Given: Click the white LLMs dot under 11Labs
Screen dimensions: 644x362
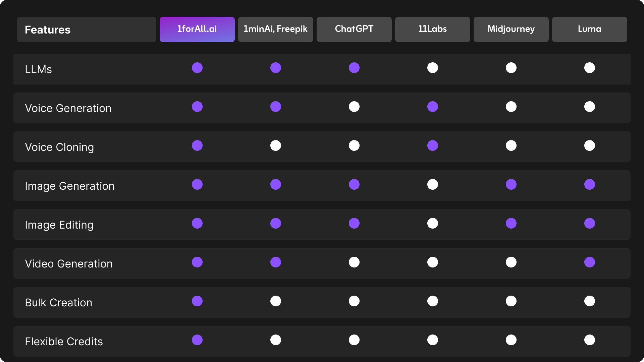Looking at the screenshot, I should [x=432, y=68].
